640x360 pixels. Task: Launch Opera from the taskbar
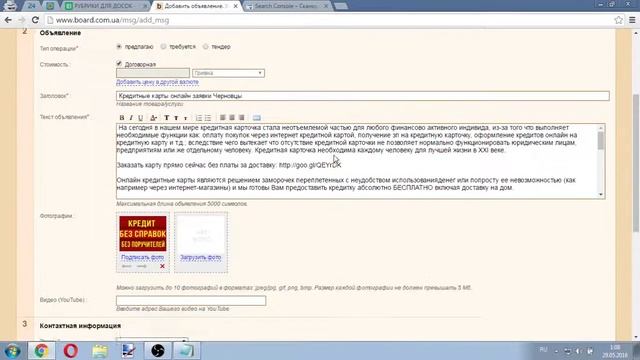click(70, 351)
